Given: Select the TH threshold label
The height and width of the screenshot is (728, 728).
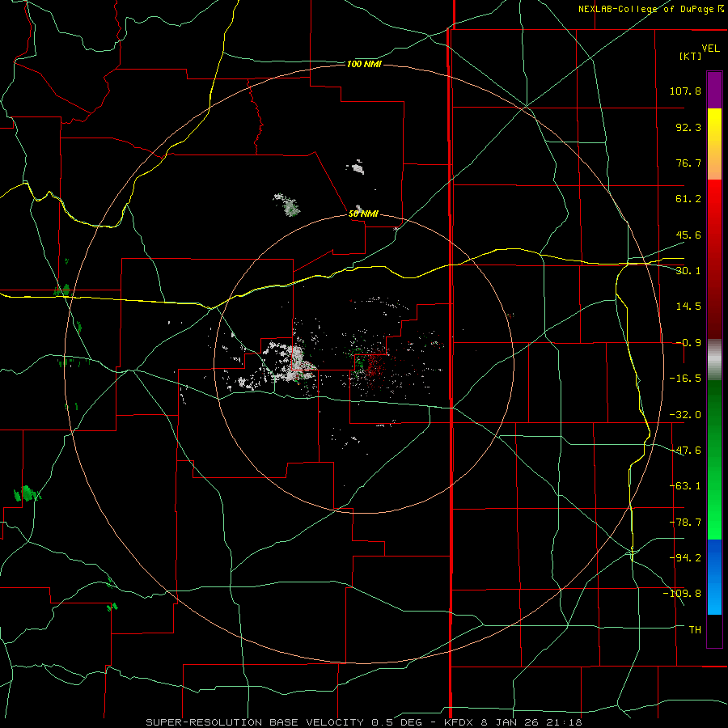Looking at the screenshot, I should tap(695, 630).
